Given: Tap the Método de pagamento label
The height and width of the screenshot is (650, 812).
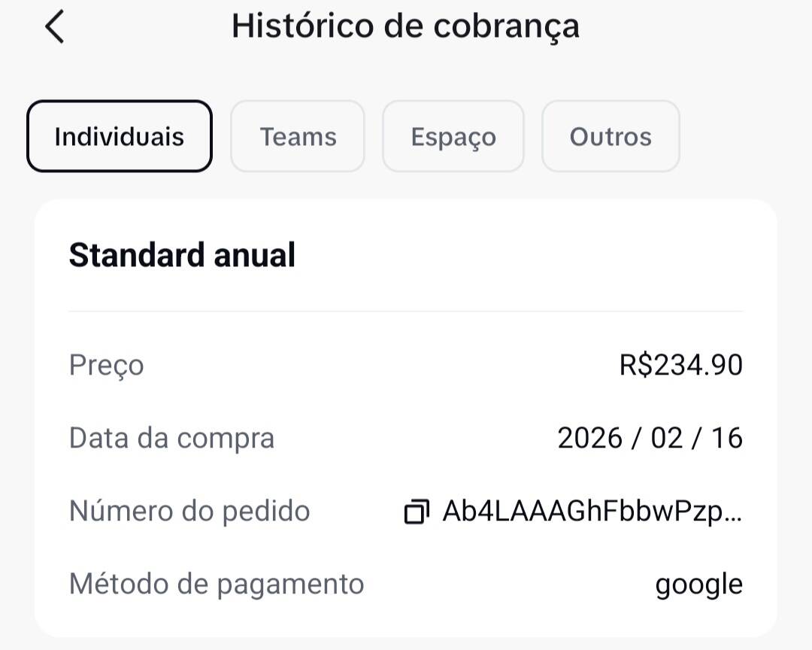Looking at the screenshot, I should [x=217, y=584].
